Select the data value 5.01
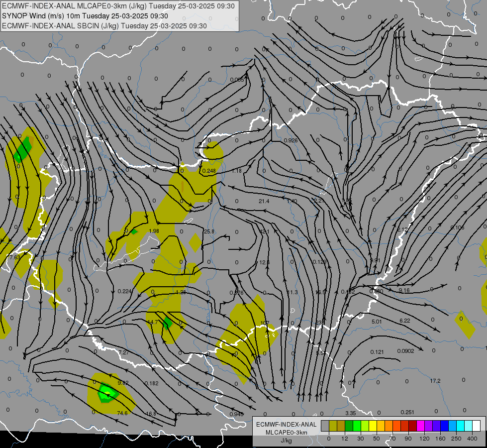Screen dimensions: 487x448 377,322
